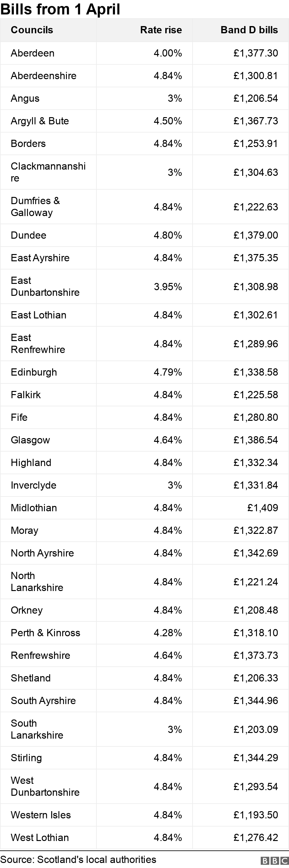This screenshot has height=868, width=289.
Task: Click Midlothian's £1,409 bill value
Action: coord(262,508)
